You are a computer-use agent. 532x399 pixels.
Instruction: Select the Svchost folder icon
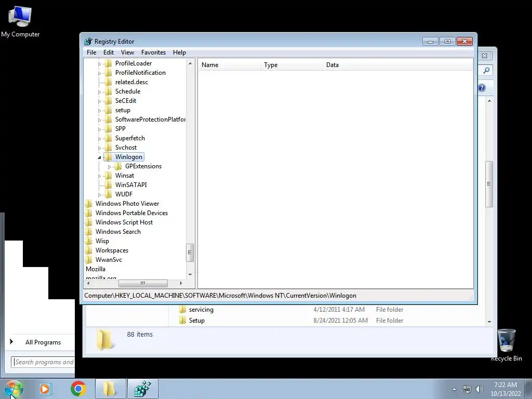point(108,147)
